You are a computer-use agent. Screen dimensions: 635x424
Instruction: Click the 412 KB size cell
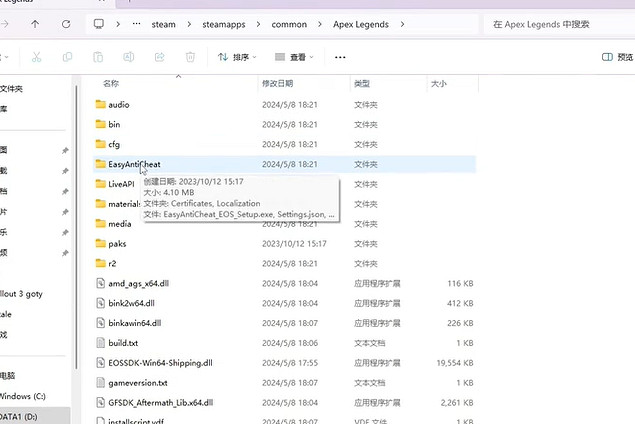(460, 303)
